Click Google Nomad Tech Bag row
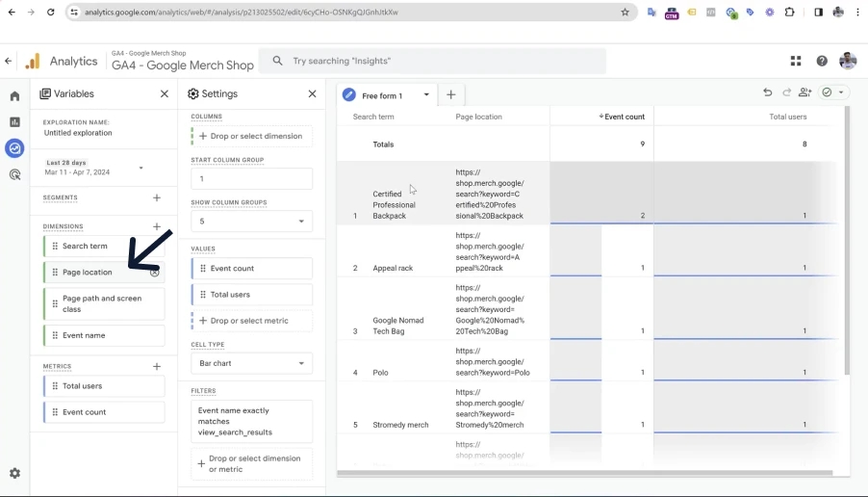Viewport: 868px width, 497px height. (398, 326)
